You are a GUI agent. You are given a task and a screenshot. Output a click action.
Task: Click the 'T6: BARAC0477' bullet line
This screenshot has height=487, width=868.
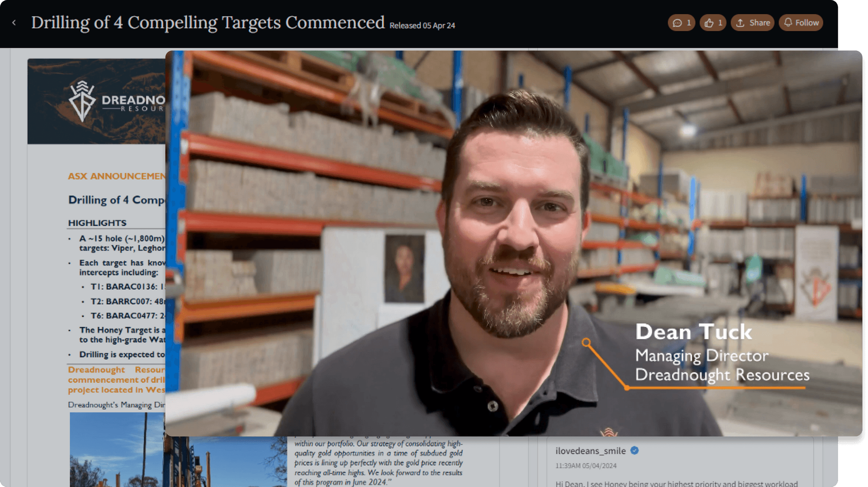[128, 316]
